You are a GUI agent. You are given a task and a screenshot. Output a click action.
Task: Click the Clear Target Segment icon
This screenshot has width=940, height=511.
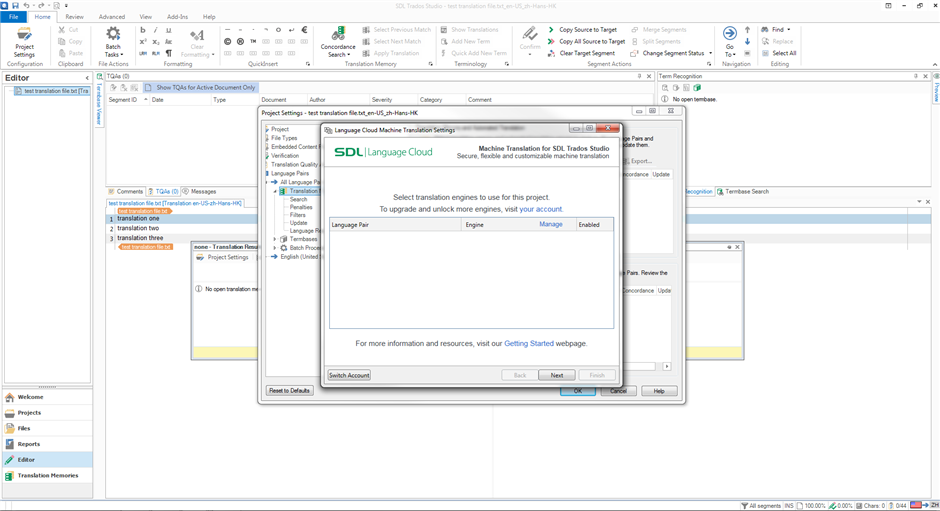(551, 54)
